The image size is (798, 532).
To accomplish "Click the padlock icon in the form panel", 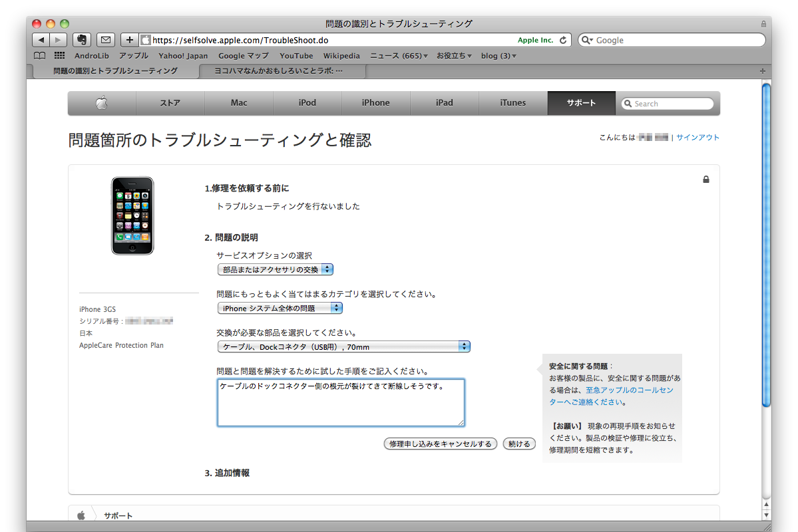I will (706, 180).
